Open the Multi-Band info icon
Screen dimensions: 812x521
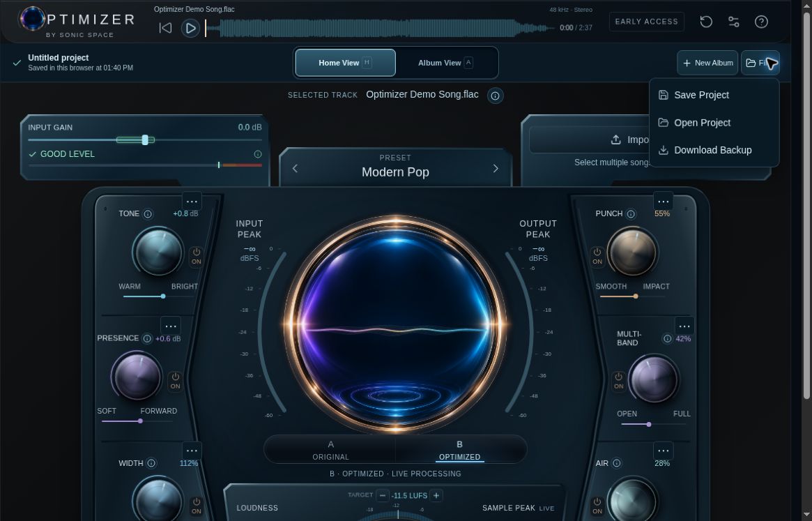(x=667, y=338)
